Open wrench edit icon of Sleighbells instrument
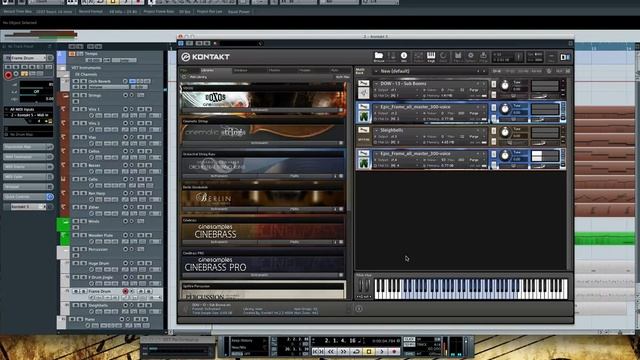 tap(363, 130)
